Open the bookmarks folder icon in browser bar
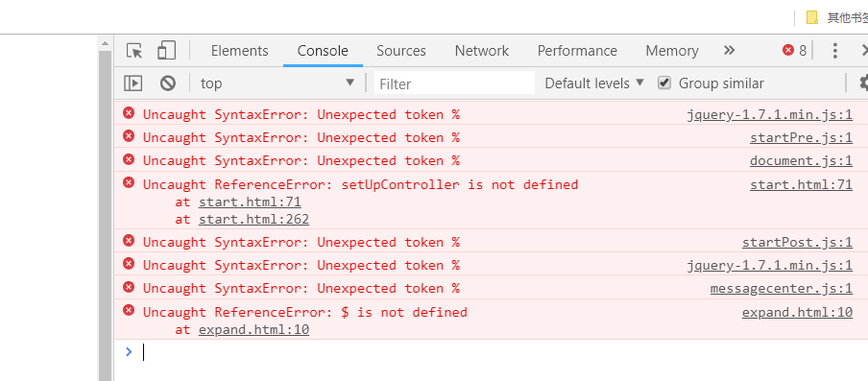This screenshot has width=868, height=381. [x=812, y=17]
